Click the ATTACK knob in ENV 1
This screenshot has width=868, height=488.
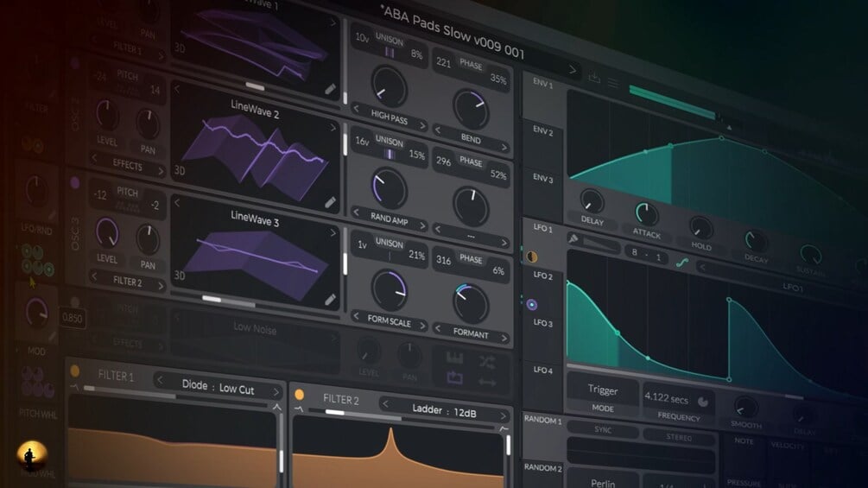click(x=646, y=213)
